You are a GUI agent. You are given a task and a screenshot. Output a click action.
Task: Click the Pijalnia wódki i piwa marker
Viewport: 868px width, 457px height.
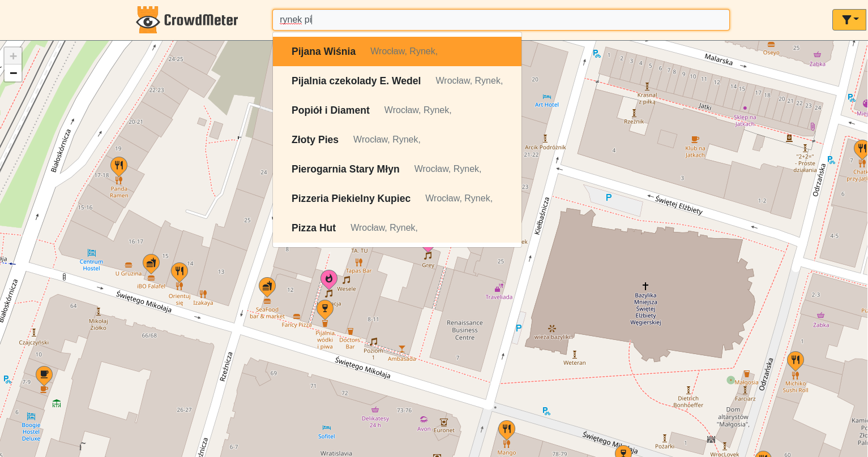coord(324,310)
